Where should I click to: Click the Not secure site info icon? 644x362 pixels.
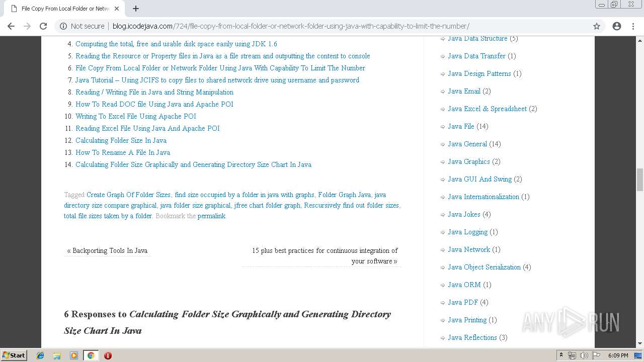click(63, 26)
